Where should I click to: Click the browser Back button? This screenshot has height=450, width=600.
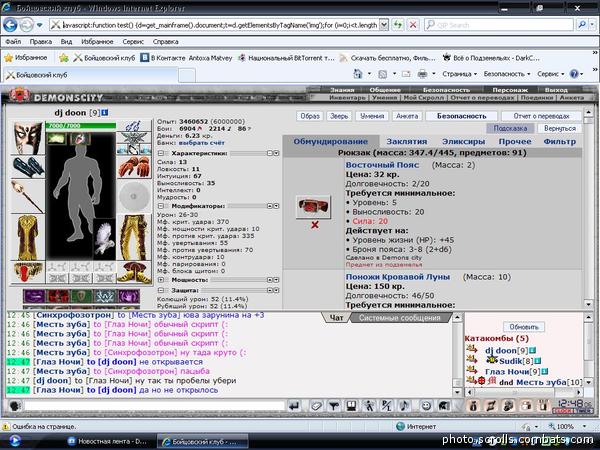pos(11,25)
